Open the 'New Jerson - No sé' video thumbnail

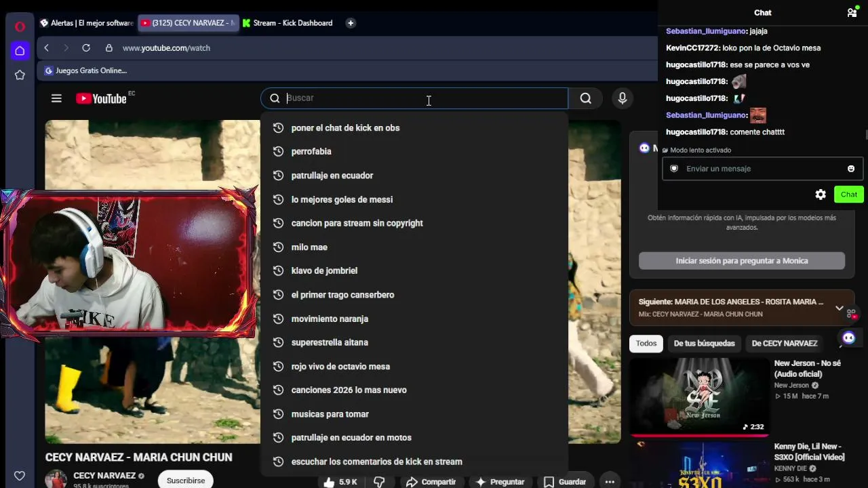pyautogui.click(x=698, y=396)
